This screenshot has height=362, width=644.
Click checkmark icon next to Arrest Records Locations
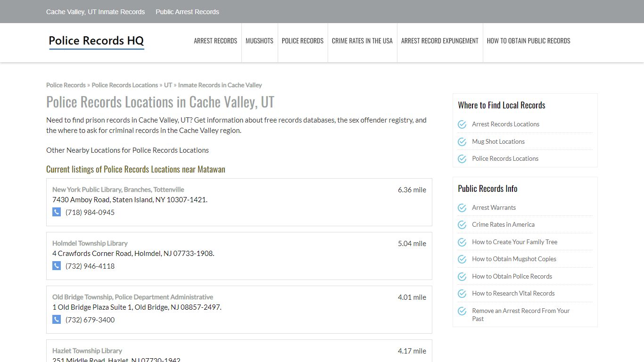462,124
